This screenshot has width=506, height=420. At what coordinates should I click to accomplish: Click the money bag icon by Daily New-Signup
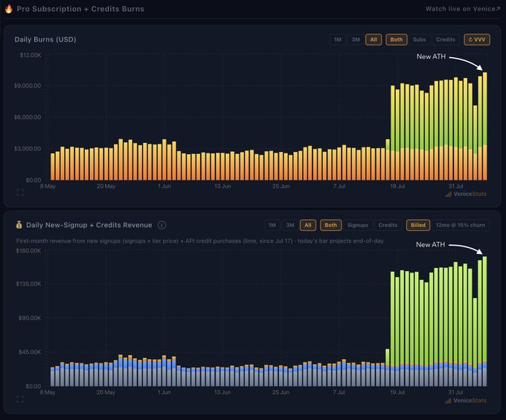(19, 225)
